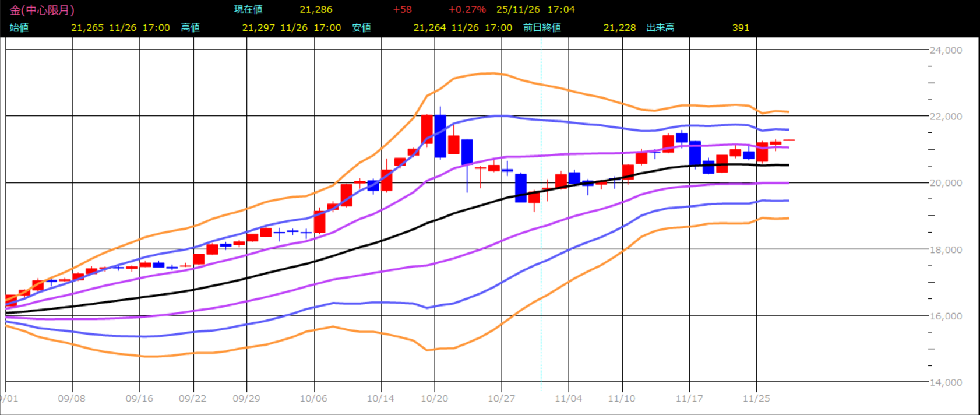980x415 pixels.
Task: Select the 09/16 date axis label
Action: point(139,399)
